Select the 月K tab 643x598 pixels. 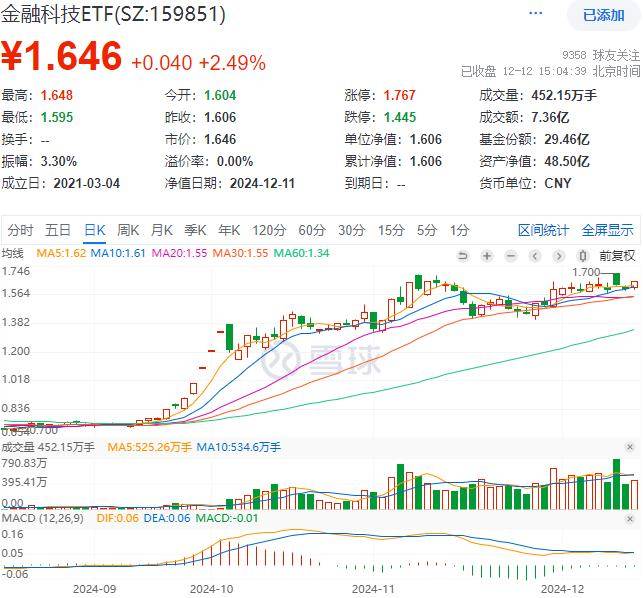click(162, 230)
